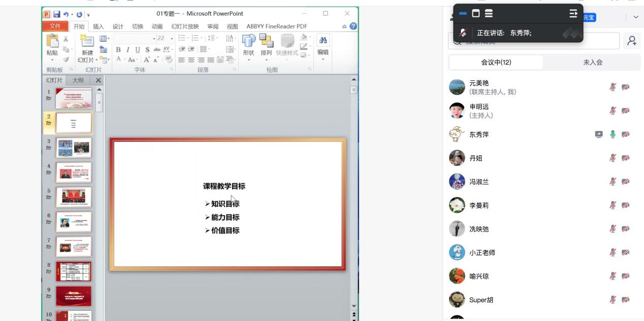Viewport: 644px width, 321px height.
Task: Click the Arrange (排列) icon
Action: click(x=266, y=42)
